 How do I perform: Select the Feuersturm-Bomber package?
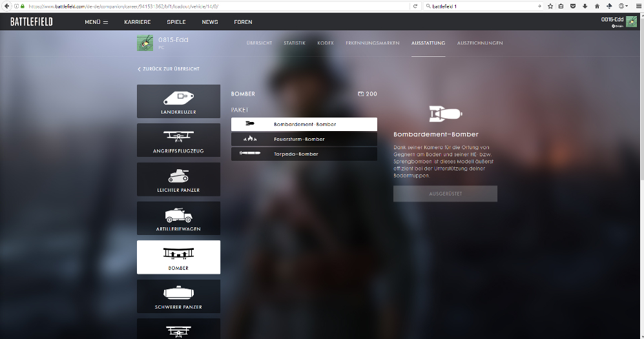[304, 139]
